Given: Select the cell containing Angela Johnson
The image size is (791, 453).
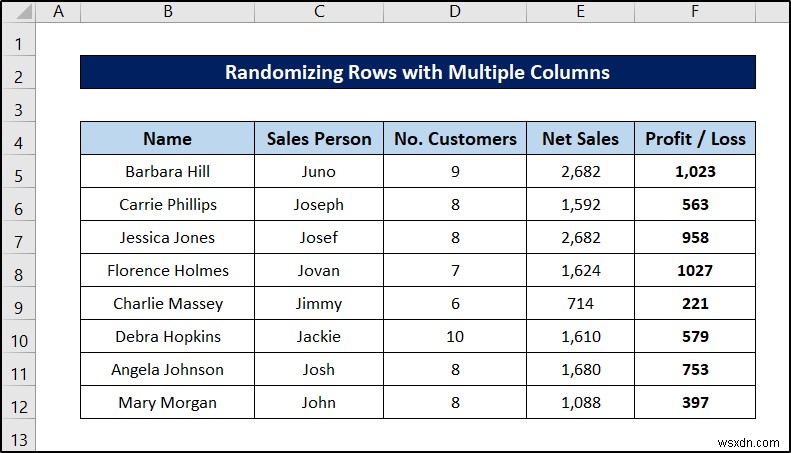Looking at the screenshot, I should pos(167,370).
